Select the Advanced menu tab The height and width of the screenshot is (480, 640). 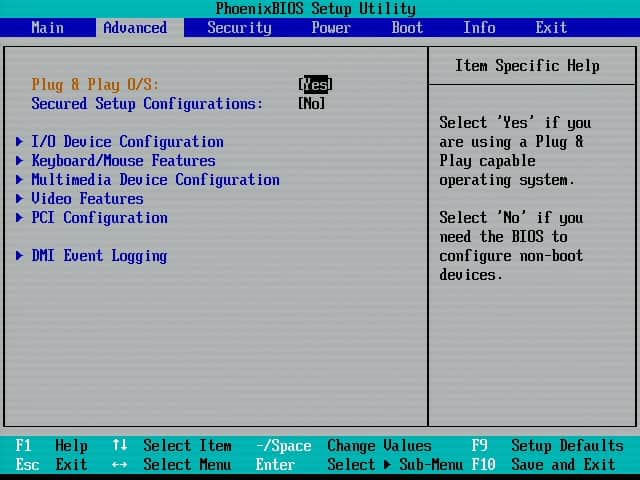pyautogui.click(x=135, y=28)
